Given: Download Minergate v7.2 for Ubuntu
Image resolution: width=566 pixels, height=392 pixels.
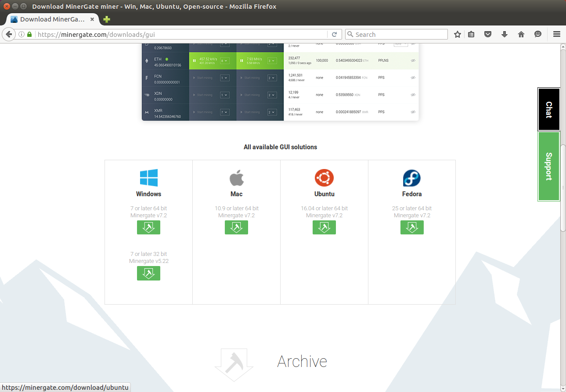Looking at the screenshot, I should click(x=324, y=227).
